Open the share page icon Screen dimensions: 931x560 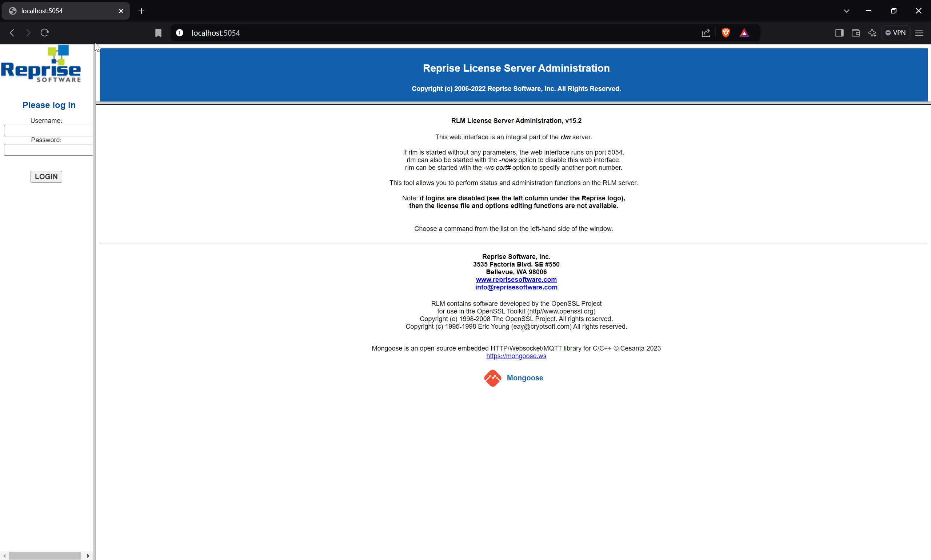[706, 33]
